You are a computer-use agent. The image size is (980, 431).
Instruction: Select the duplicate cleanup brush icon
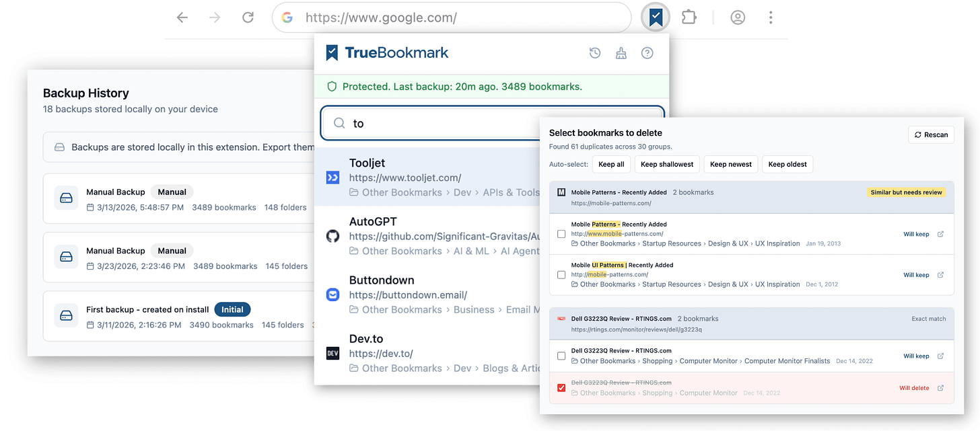point(621,52)
